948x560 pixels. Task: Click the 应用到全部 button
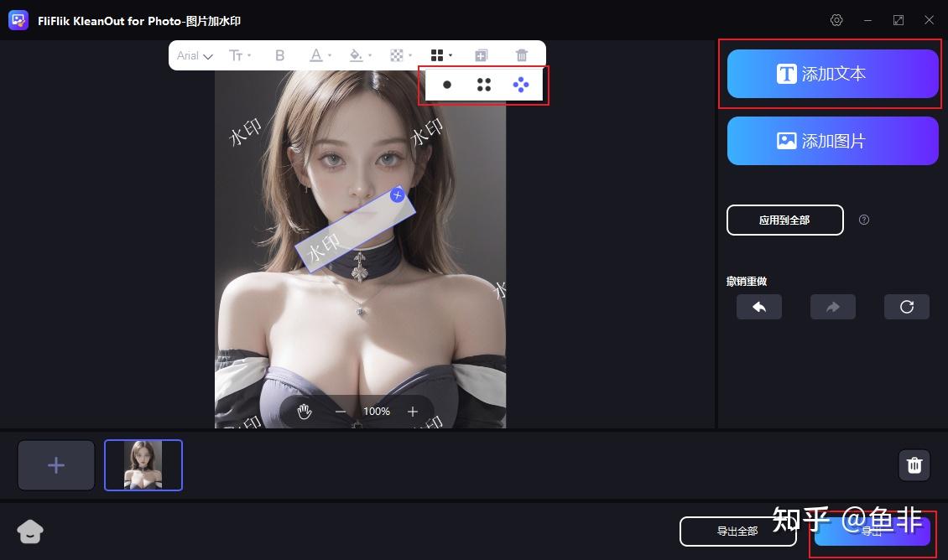784,220
